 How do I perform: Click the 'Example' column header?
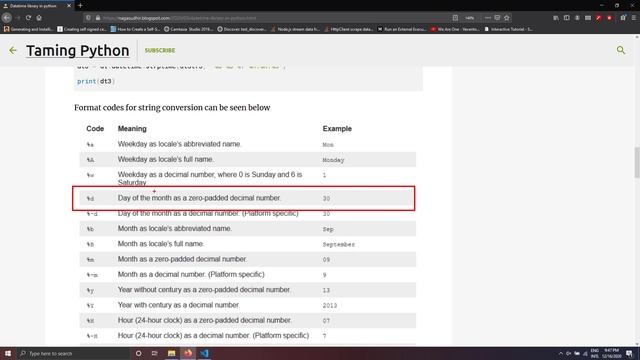337,129
